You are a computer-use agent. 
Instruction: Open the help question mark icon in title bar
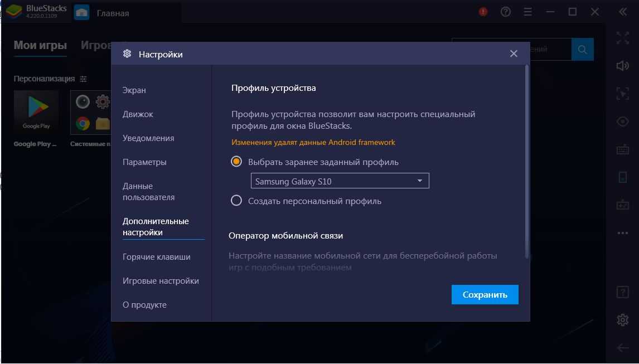pyautogui.click(x=506, y=12)
